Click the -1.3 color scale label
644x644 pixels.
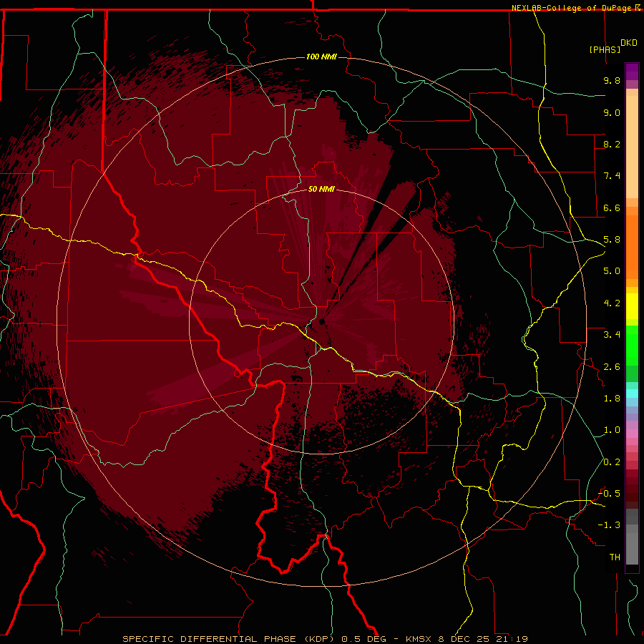pos(609,525)
